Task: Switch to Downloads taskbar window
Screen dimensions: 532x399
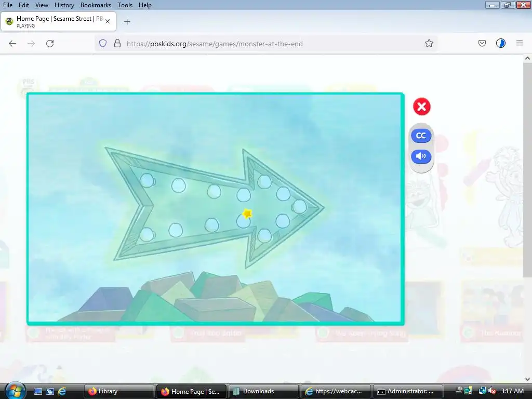Action: [x=263, y=391]
